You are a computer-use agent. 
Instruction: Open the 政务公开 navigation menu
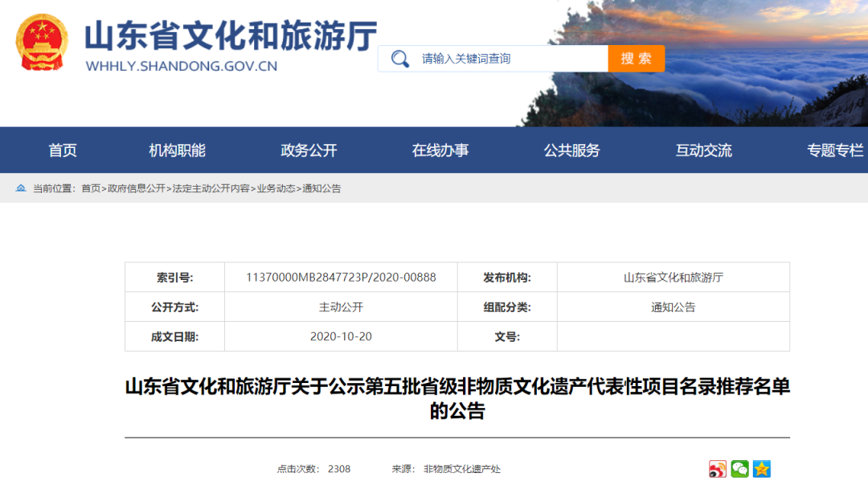[x=309, y=150]
